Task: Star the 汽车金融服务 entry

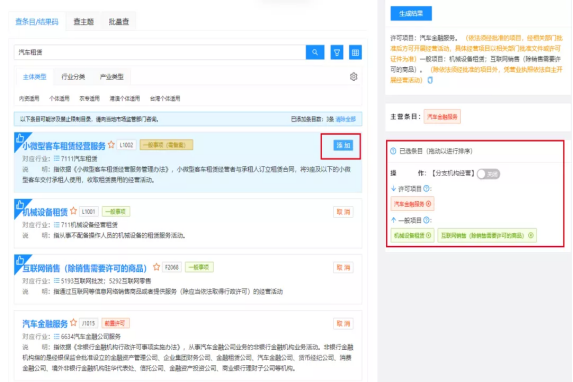Action: 73,323
